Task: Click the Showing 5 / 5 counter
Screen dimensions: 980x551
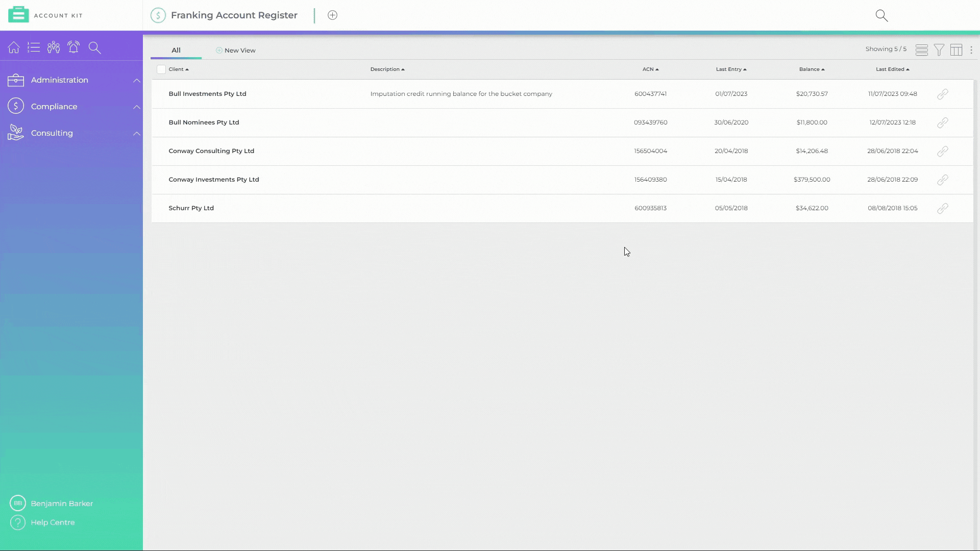Action: (x=886, y=49)
